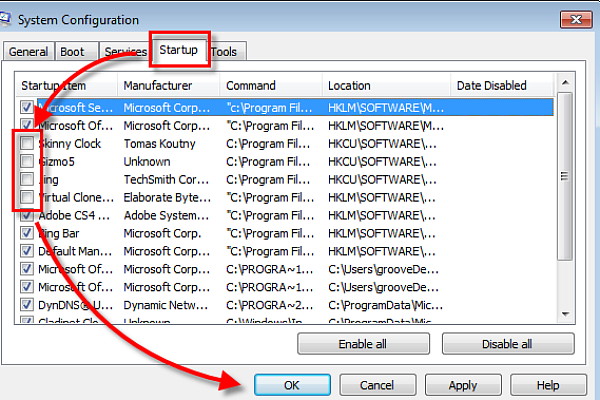Click the Gizmo5 Unknown manufacturer cell
The width and height of the screenshot is (600, 400).
[147, 162]
